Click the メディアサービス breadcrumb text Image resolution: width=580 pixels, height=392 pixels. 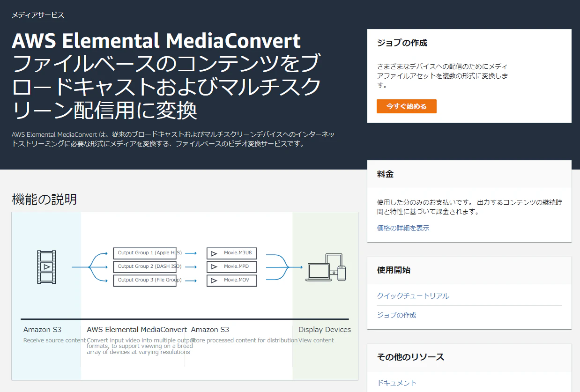click(38, 15)
